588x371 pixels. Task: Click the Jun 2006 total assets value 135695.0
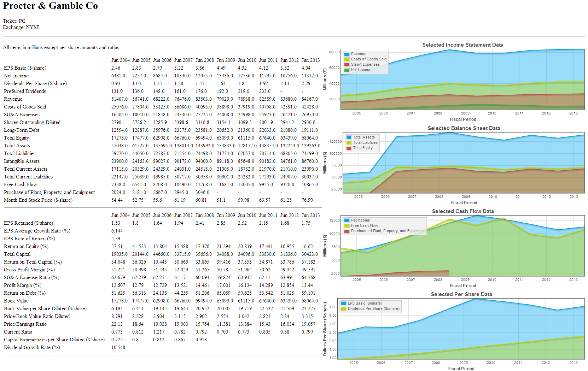(x=162, y=146)
